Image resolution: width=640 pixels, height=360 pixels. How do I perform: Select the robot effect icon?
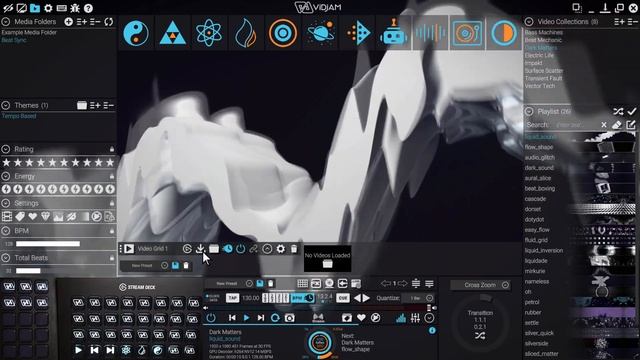[393, 32]
